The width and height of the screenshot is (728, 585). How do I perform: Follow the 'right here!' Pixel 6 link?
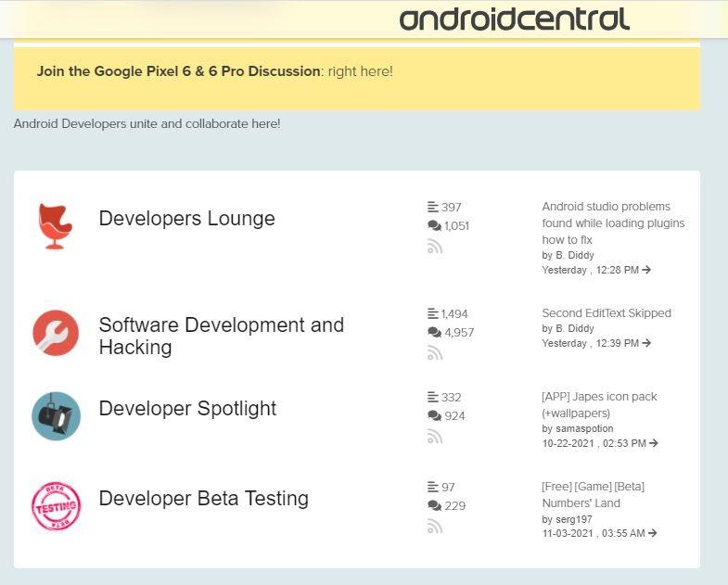(x=360, y=71)
